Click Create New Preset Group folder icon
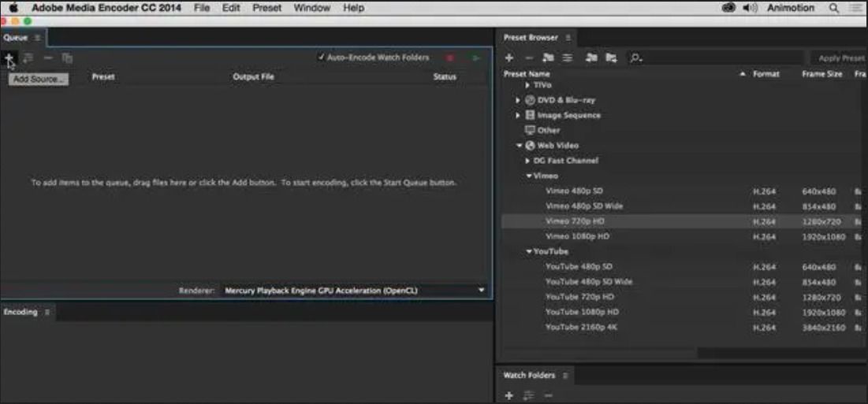 [548, 57]
